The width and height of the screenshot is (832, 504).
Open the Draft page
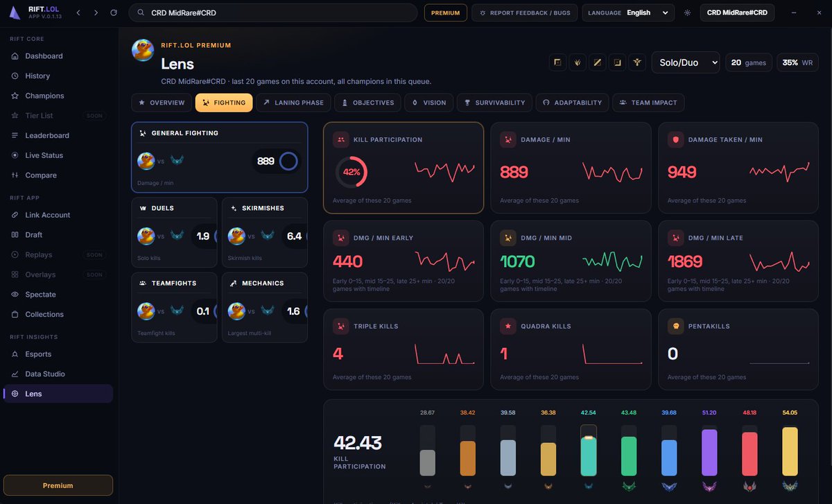58,235
